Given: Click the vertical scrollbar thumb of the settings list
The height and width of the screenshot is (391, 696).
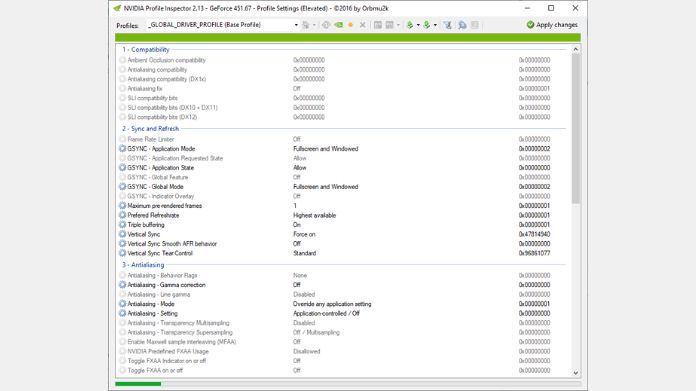Looking at the screenshot, I should (576, 129).
